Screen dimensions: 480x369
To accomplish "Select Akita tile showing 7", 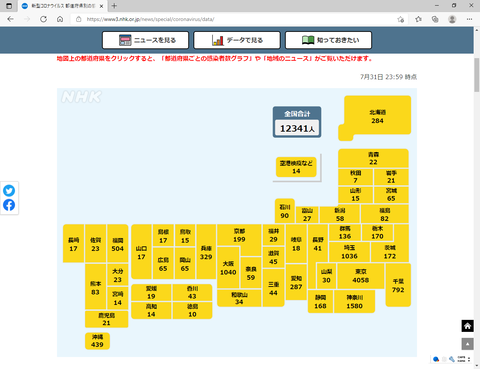I will point(355,177).
